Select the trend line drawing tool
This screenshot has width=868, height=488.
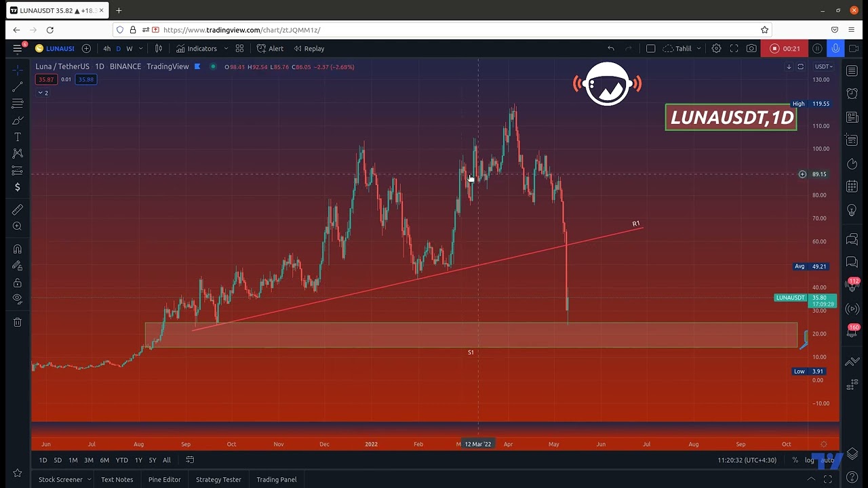(x=18, y=87)
